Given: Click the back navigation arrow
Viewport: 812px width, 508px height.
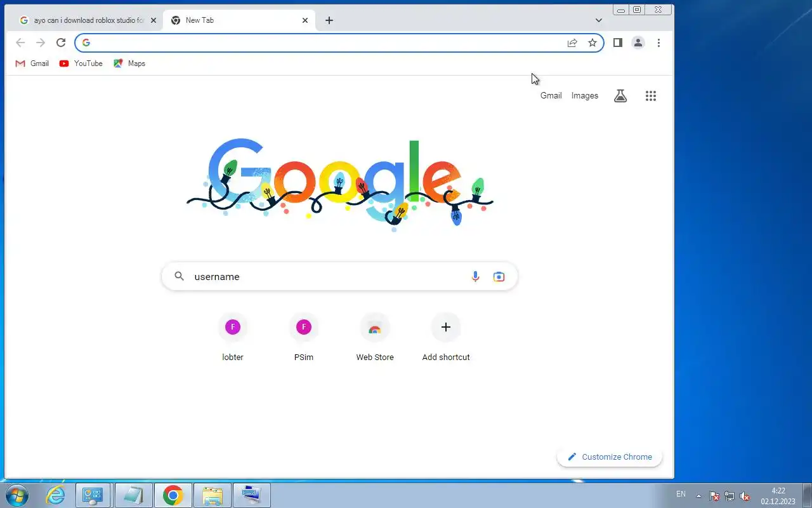Looking at the screenshot, I should [20, 43].
